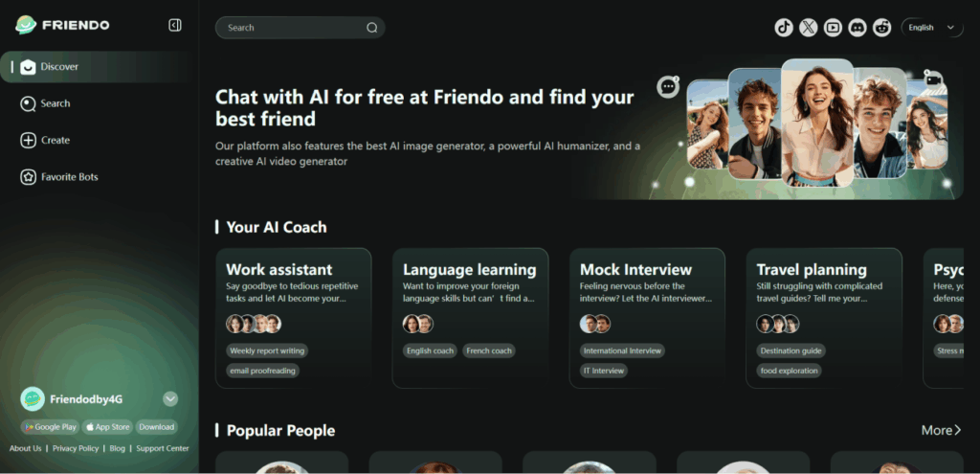
Task: Select the English coach tag
Action: 430,350
